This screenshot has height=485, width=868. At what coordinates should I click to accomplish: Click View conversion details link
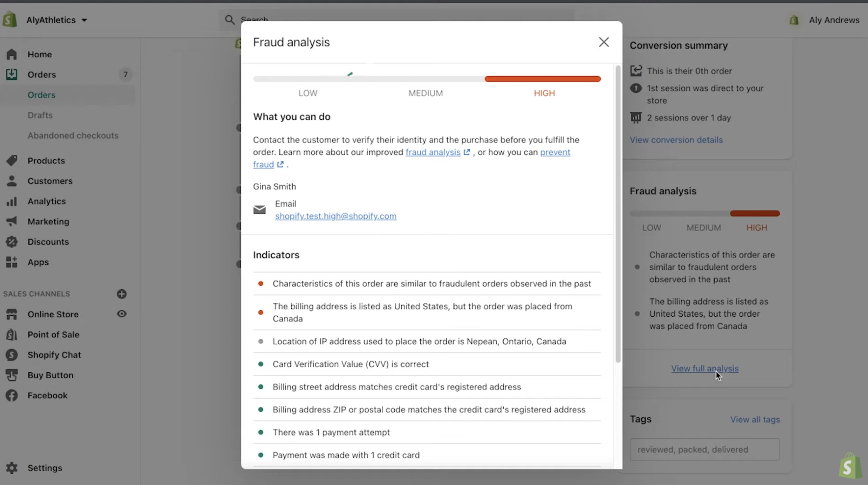[x=676, y=140]
